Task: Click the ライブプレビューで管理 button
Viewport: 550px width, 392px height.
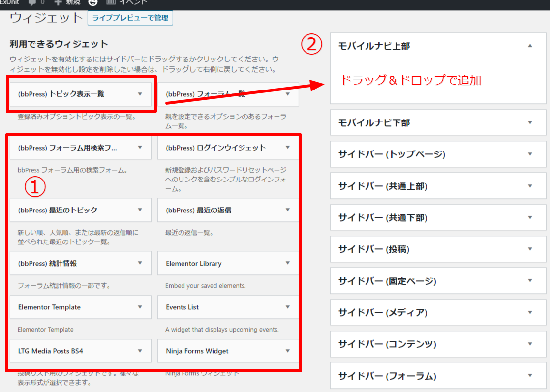Action: click(x=130, y=18)
